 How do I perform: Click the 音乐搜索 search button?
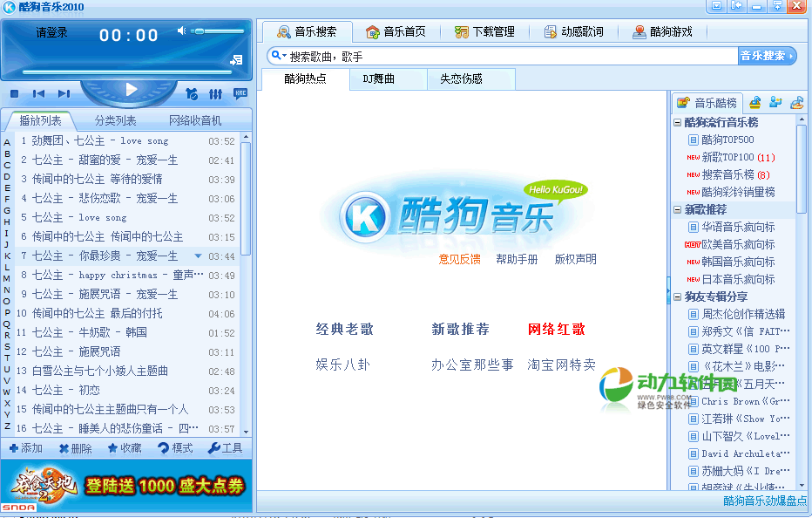[x=767, y=56]
